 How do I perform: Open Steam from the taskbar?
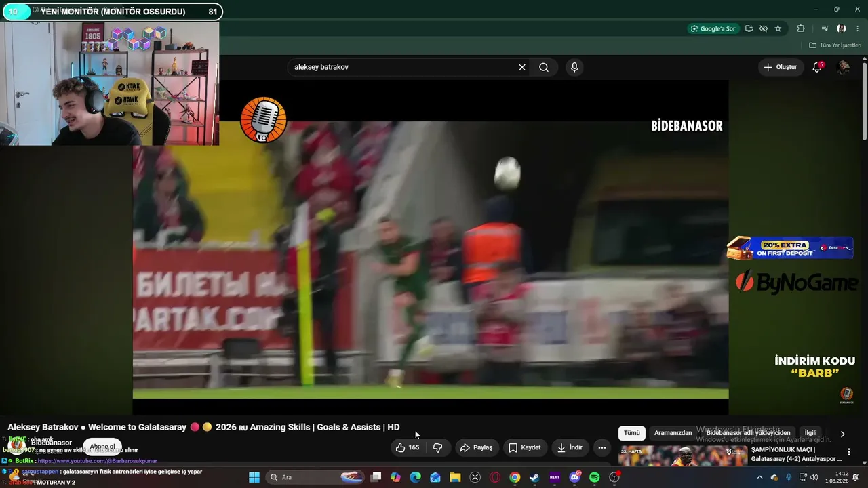(534, 477)
